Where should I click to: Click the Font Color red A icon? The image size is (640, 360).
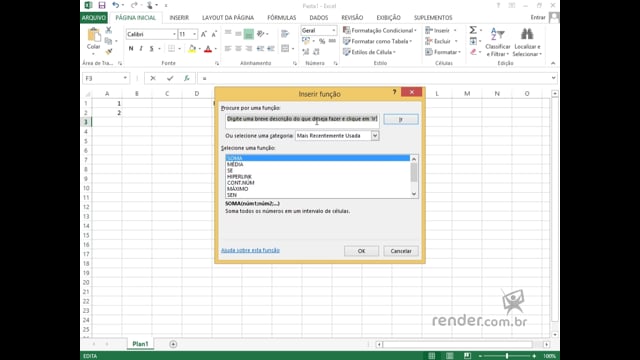208,49
